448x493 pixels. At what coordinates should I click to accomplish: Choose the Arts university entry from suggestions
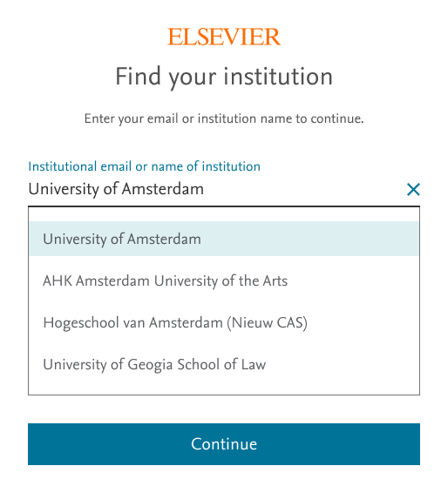pyautogui.click(x=224, y=280)
